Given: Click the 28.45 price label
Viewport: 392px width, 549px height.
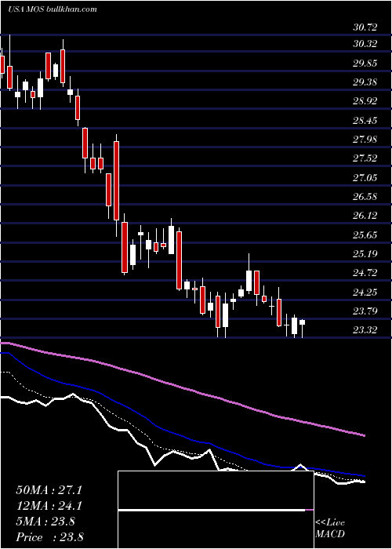Looking at the screenshot, I should point(365,121).
